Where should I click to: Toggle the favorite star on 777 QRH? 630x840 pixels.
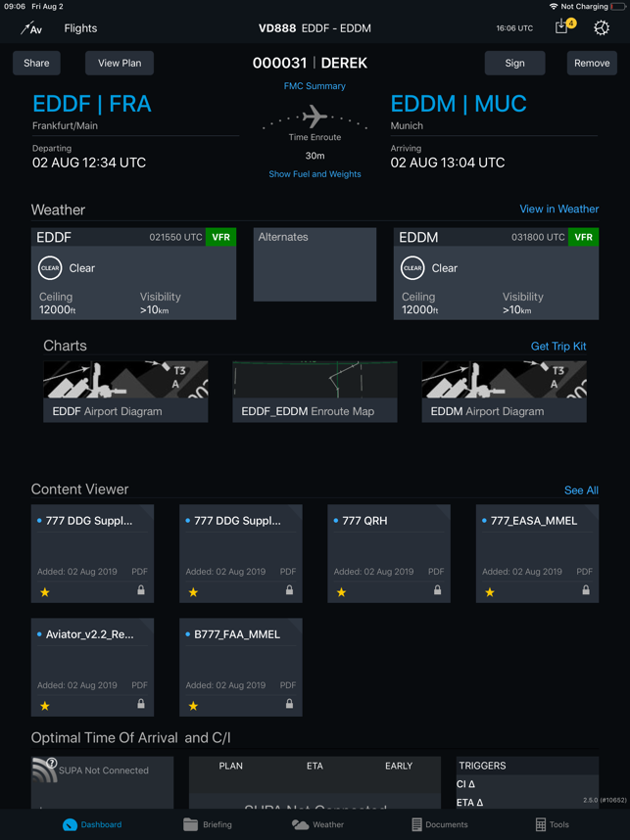(x=341, y=592)
